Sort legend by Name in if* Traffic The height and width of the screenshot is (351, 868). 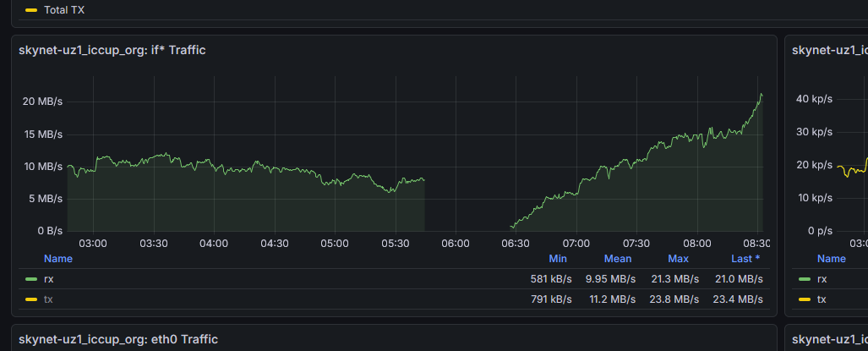58,259
